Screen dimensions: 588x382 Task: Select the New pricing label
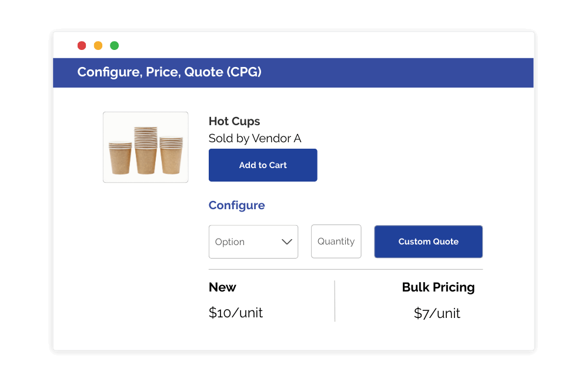coord(222,287)
